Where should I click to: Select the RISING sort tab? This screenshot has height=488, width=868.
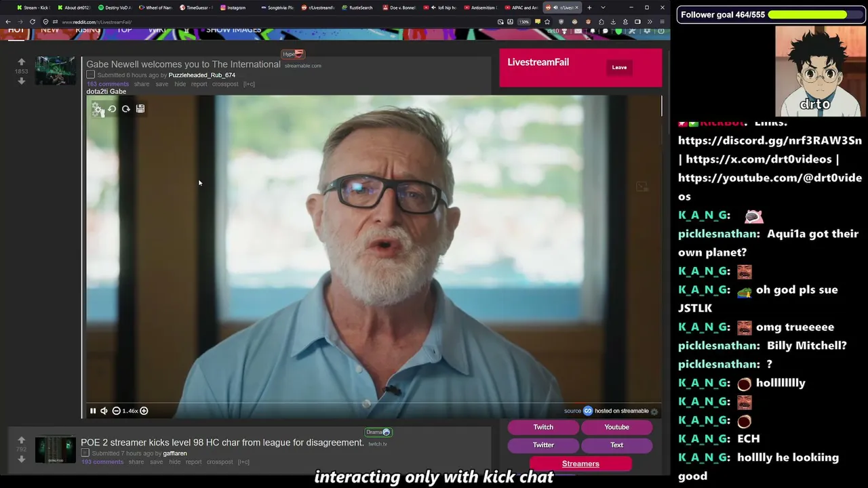pyautogui.click(x=88, y=30)
